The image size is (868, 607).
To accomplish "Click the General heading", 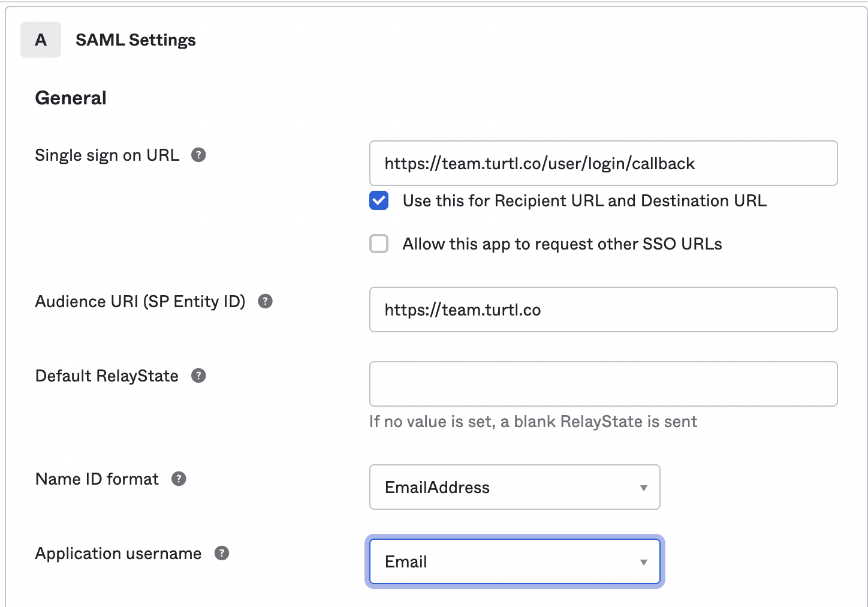I will [x=71, y=98].
